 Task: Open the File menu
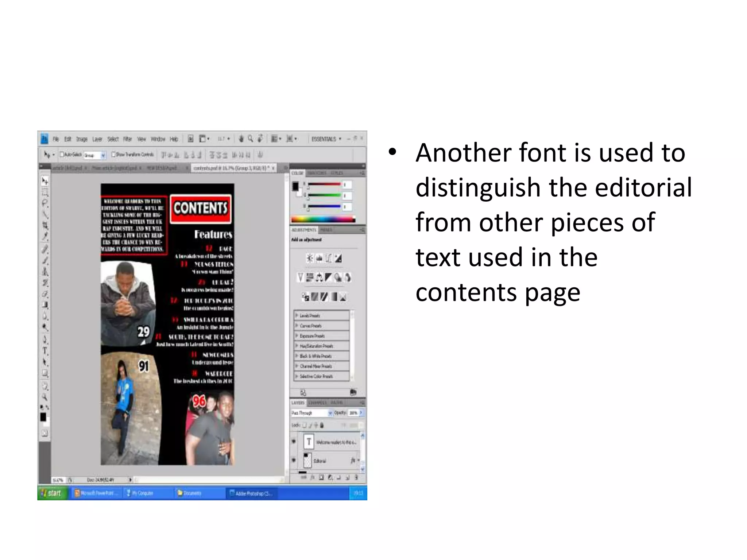pyautogui.click(x=56, y=139)
